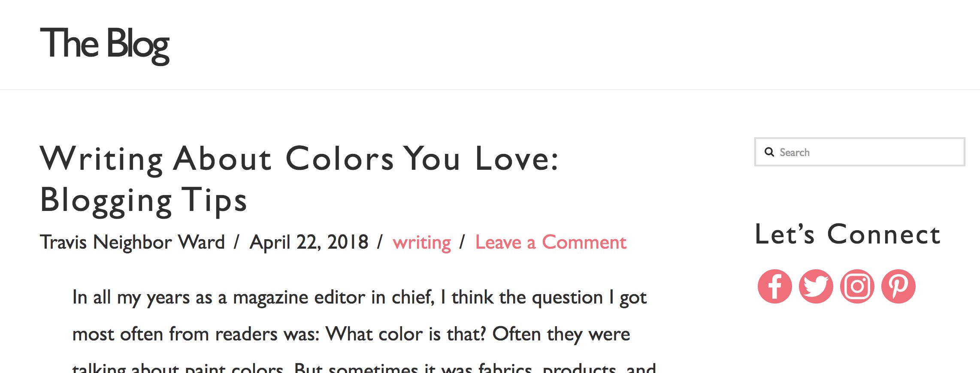Visit the Instagram camera icon link

point(857,286)
